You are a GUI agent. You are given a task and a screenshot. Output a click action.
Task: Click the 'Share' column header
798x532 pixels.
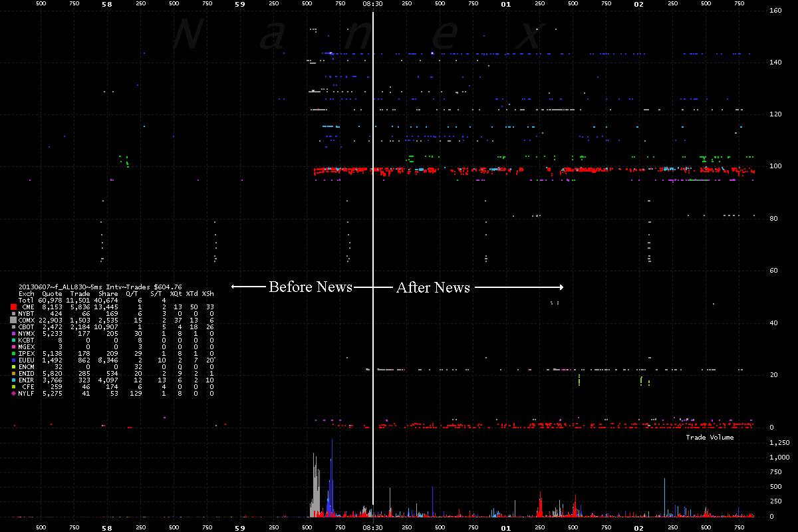(x=108, y=293)
